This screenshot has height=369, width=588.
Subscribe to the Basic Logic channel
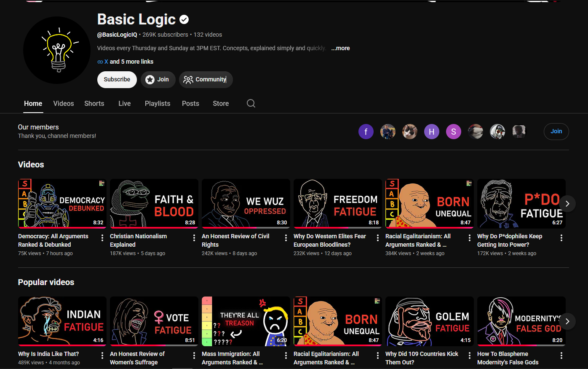(117, 79)
